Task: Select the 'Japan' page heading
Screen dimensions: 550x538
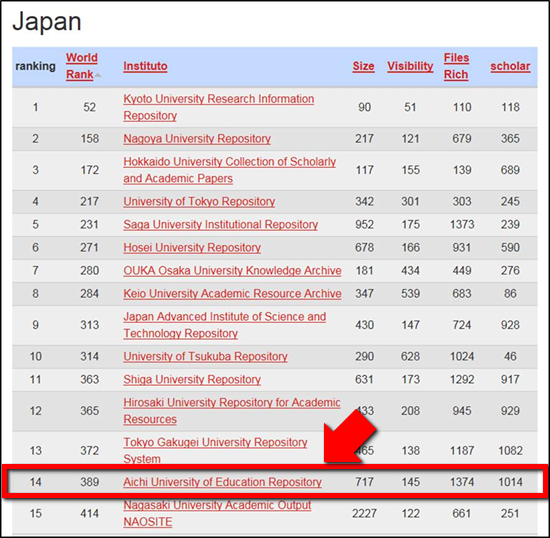Action: point(47,22)
